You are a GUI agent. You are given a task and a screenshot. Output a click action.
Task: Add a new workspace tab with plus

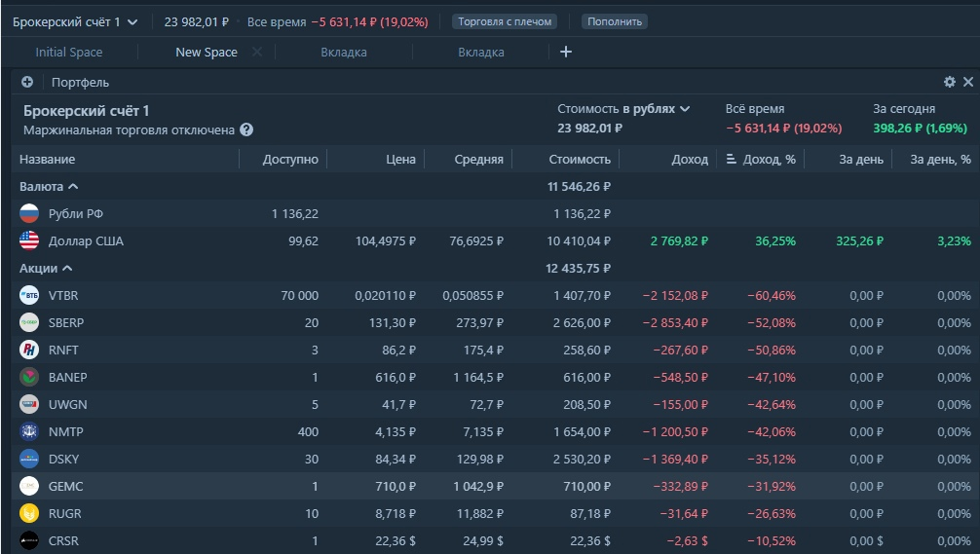(566, 52)
